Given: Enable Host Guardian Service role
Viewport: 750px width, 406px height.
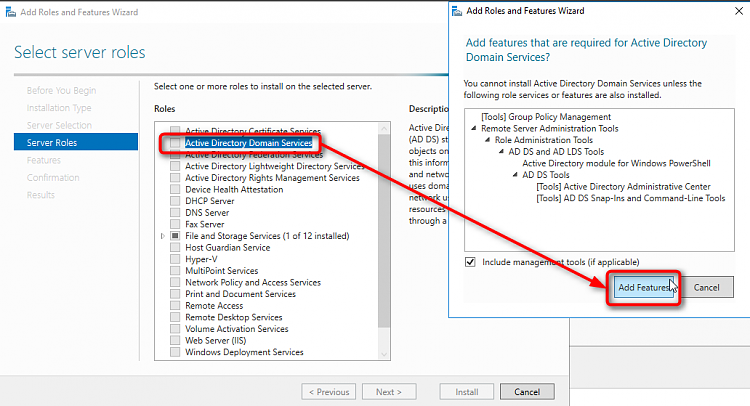Looking at the screenshot, I should point(175,247).
